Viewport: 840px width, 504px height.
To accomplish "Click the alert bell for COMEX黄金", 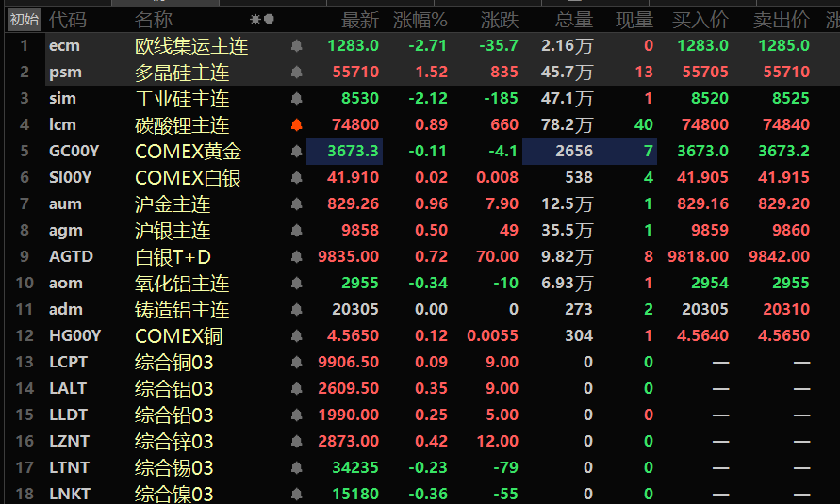I will pos(297,151).
